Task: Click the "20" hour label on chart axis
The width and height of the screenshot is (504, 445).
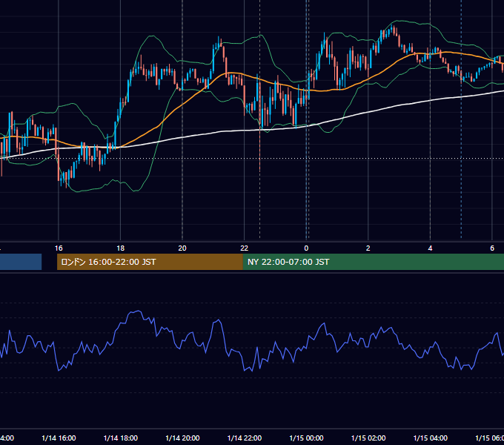Action: pyautogui.click(x=182, y=248)
